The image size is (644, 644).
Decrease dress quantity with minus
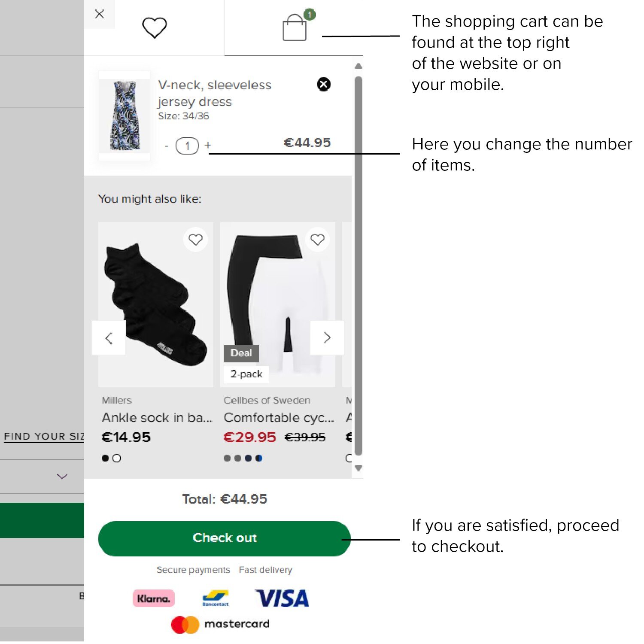167,146
